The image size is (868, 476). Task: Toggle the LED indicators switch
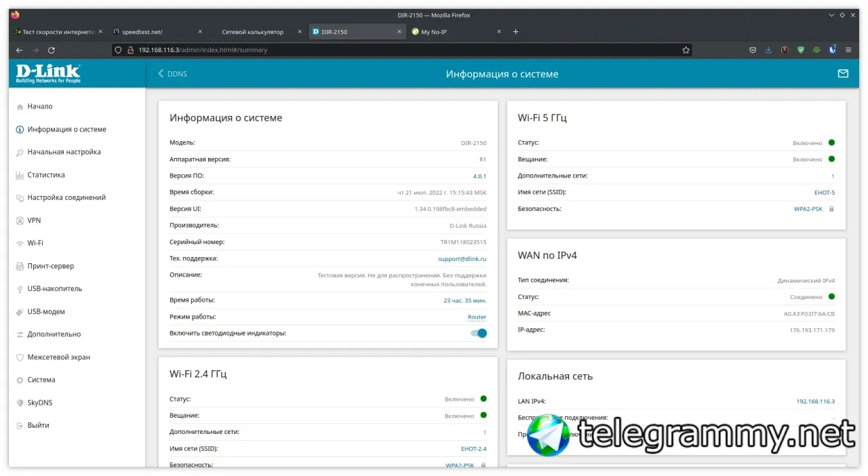click(x=479, y=333)
